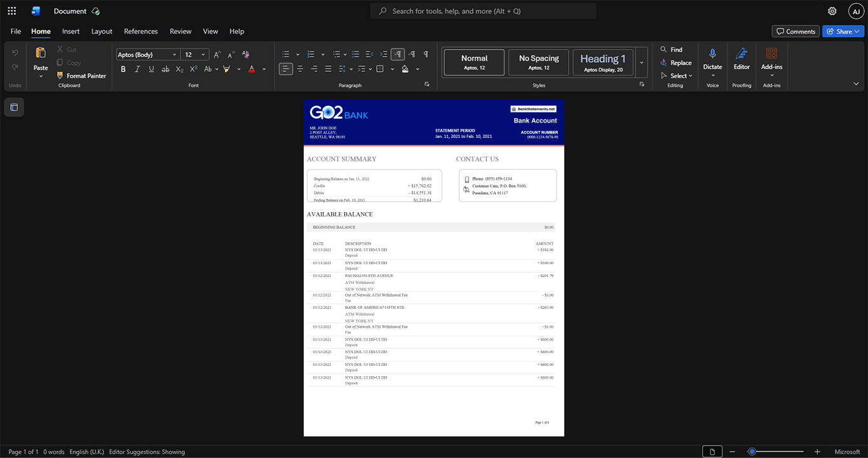Toggle align left paragraph button
This screenshot has width=868, height=458.
point(286,69)
